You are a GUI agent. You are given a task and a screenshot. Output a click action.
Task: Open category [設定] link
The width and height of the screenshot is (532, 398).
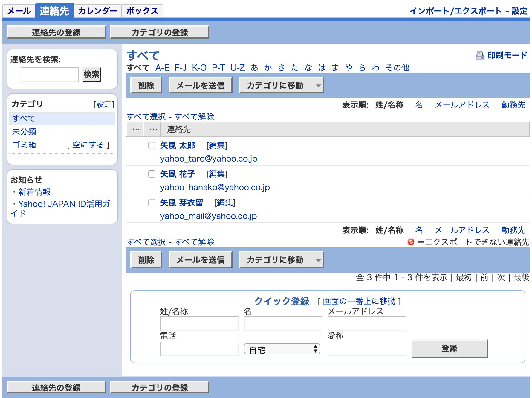pos(104,104)
